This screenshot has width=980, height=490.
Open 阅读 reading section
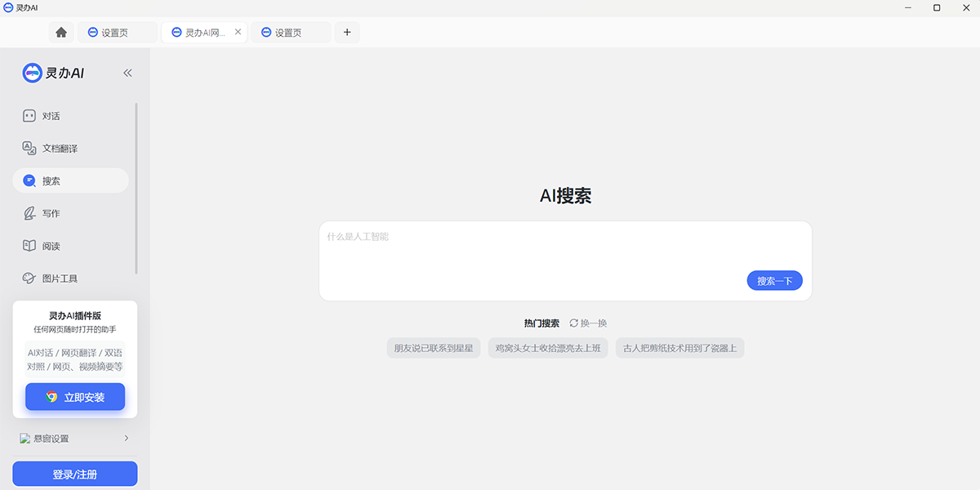click(x=70, y=246)
